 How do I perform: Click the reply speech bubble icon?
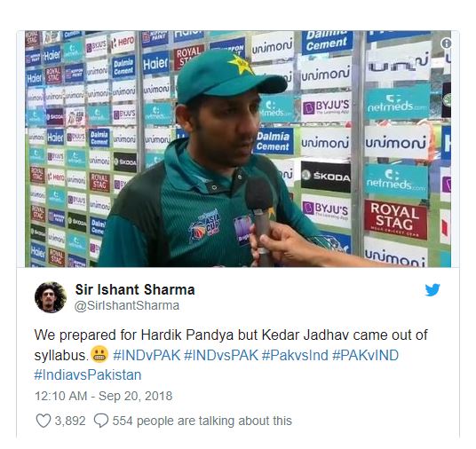coord(101,421)
